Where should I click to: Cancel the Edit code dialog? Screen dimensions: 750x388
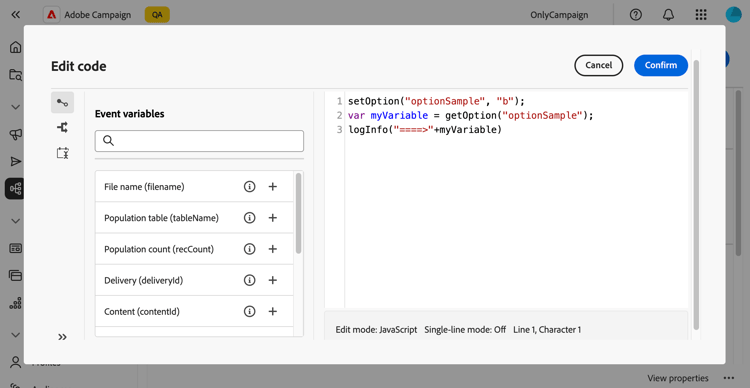tap(598, 66)
